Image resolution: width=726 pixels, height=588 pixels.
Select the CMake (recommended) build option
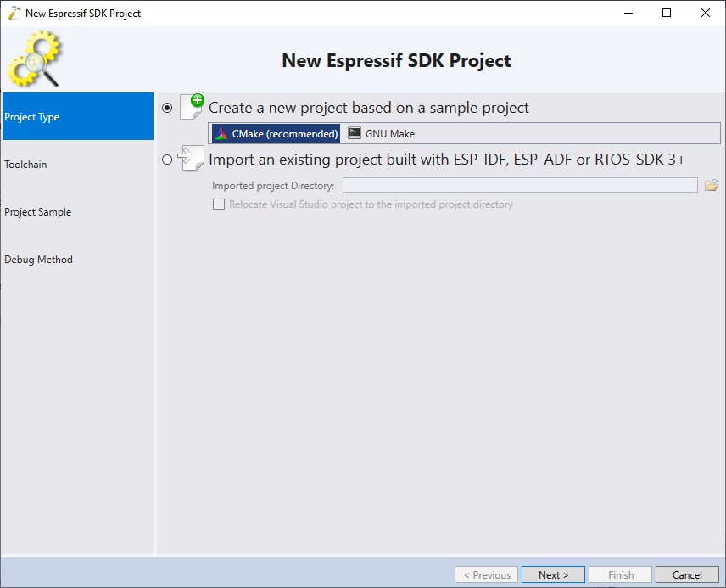tap(276, 133)
